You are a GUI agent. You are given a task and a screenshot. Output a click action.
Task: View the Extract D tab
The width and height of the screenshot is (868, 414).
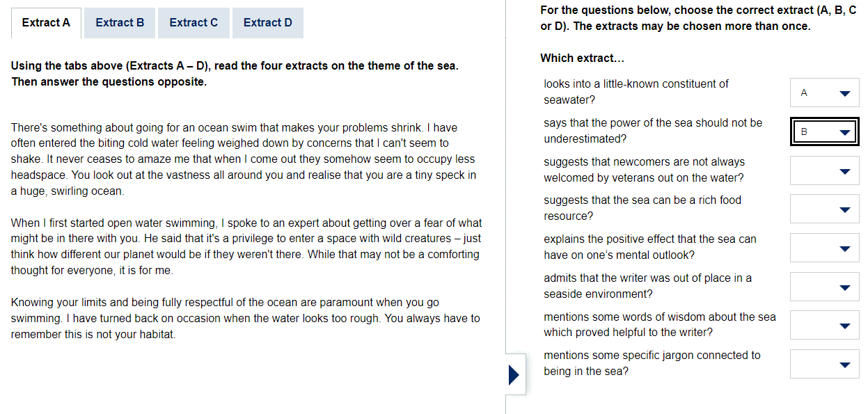(268, 23)
